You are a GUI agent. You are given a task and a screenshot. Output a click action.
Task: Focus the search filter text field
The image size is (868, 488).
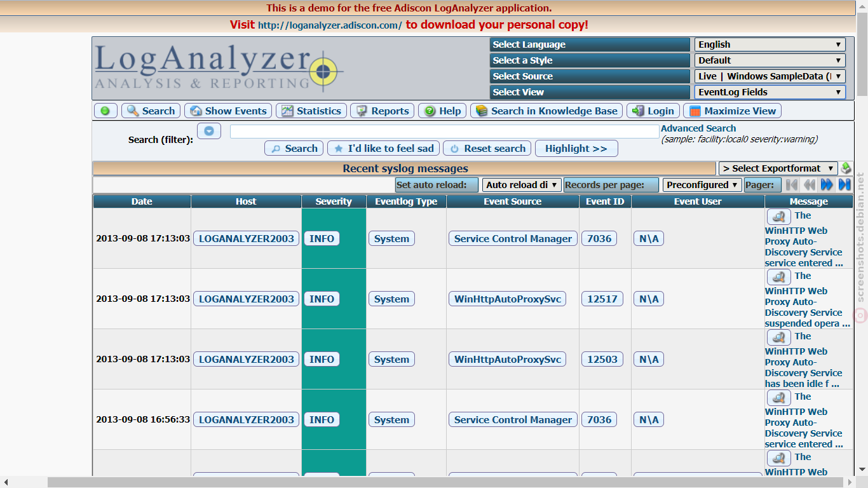point(444,131)
